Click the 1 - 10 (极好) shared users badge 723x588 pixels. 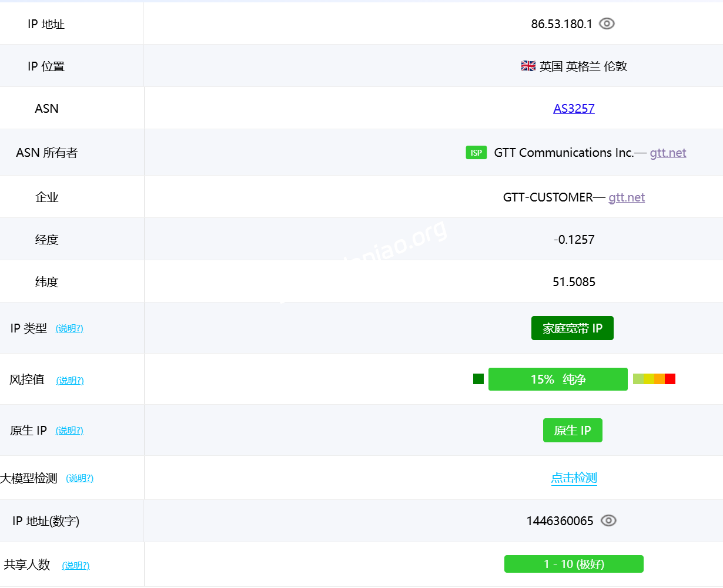(x=574, y=564)
